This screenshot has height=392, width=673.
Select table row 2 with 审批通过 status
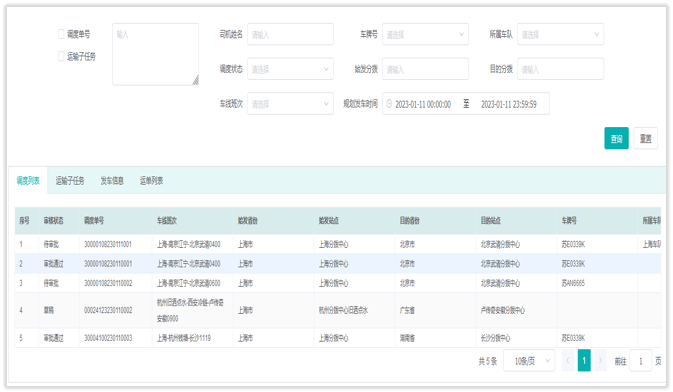click(x=338, y=264)
